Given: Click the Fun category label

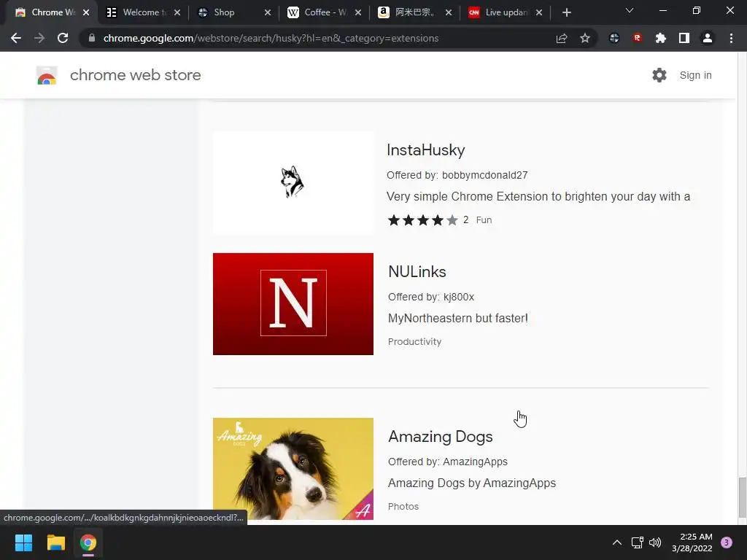Looking at the screenshot, I should pos(484,220).
